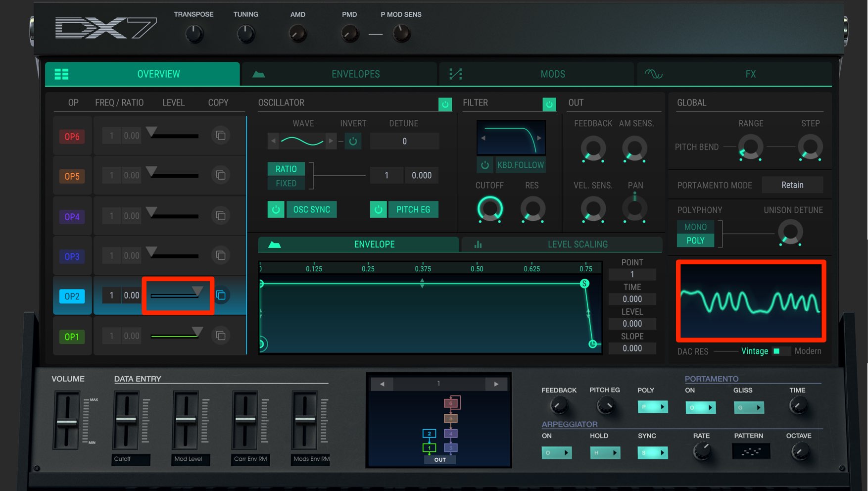Click the filter Cutoff knob
The width and height of the screenshot is (868, 491).
click(490, 209)
